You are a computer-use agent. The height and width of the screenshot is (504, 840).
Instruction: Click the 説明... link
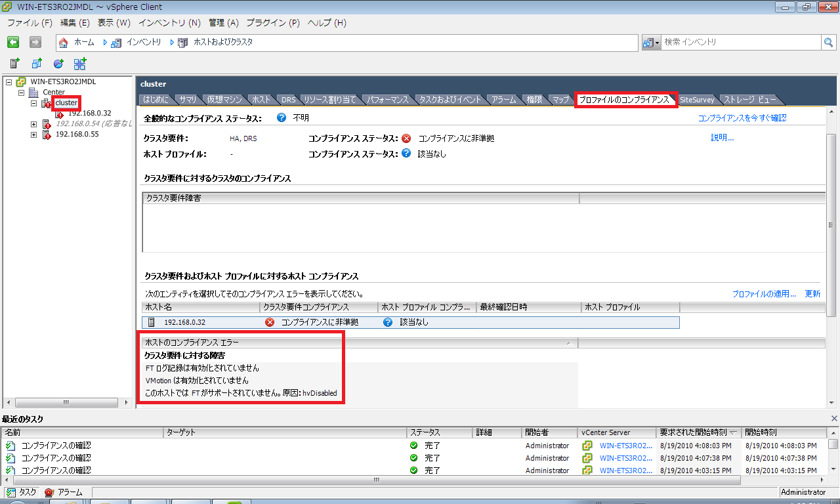pyautogui.click(x=722, y=138)
